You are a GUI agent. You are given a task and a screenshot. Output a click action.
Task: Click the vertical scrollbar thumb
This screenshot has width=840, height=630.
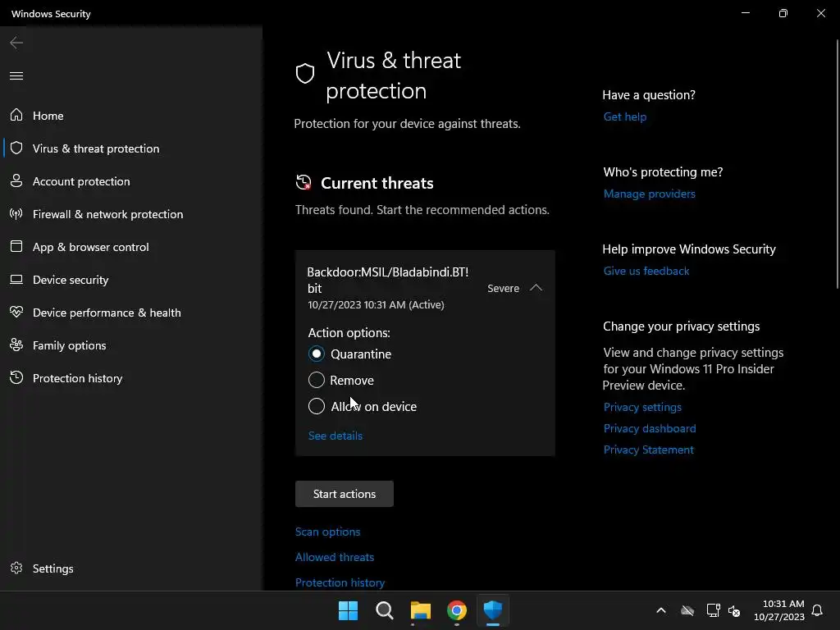(837, 164)
